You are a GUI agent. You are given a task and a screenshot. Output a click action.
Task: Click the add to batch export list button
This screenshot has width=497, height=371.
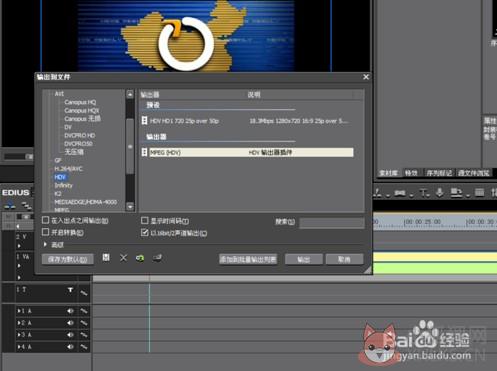(248, 259)
